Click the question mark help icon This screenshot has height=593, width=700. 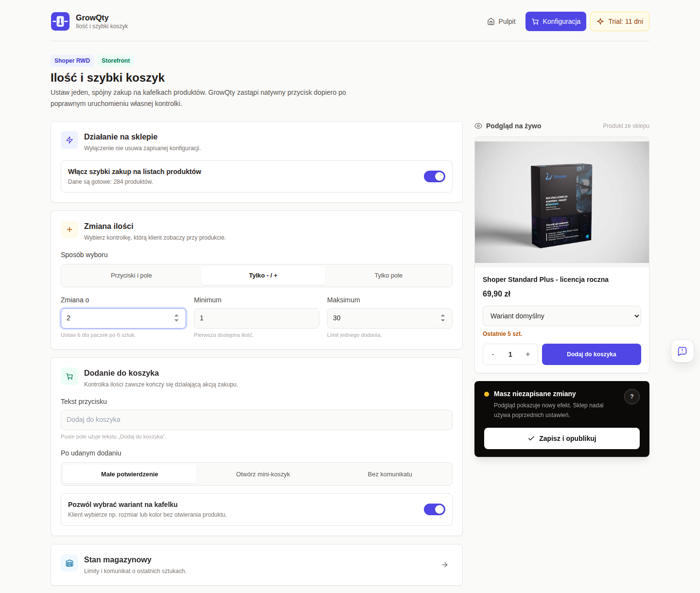(x=632, y=397)
